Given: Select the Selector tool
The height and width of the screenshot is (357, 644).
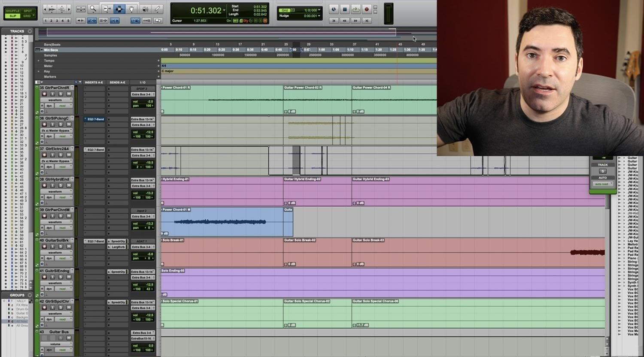Looking at the screenshot, I should point(119,9).
